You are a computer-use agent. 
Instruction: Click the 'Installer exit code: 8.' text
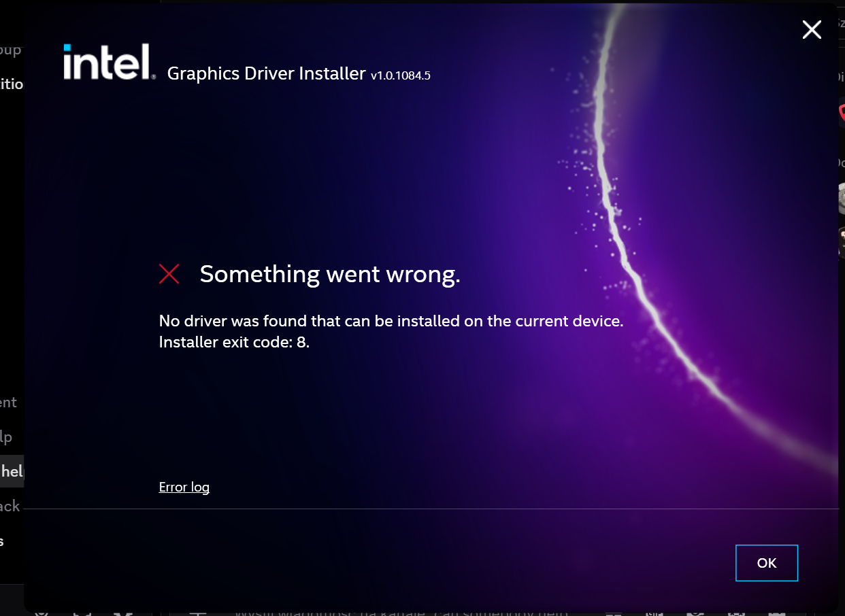coord(234,342)
